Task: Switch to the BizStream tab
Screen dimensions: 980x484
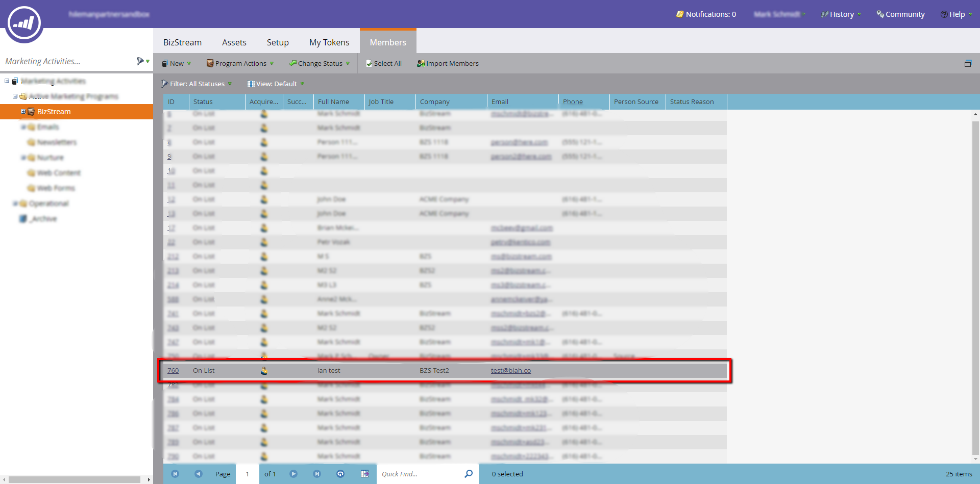Action: (x=182, y=42)
